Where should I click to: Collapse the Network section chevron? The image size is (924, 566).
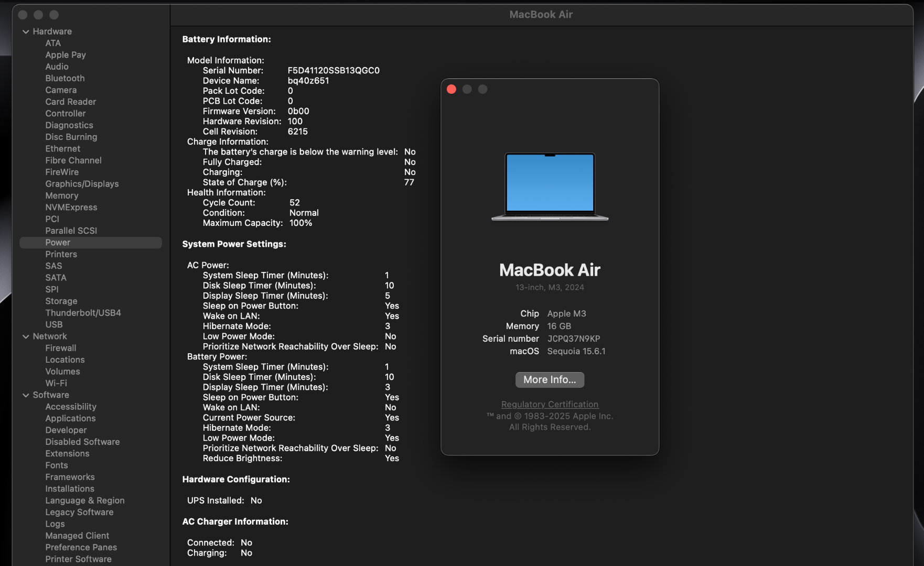[26, 336]
